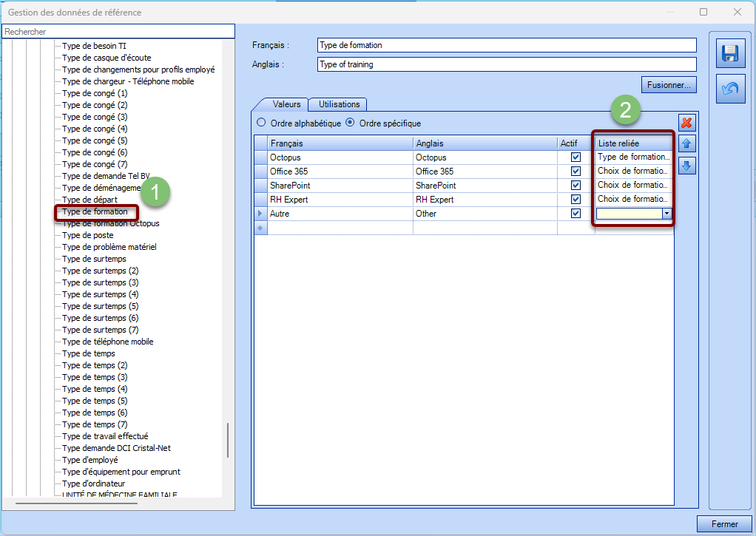This screenshot has width=756, height=536.
Task: Toggle Actif checkbox for SharePoint row
Action: pyautogui.click(x=576, y=186)
